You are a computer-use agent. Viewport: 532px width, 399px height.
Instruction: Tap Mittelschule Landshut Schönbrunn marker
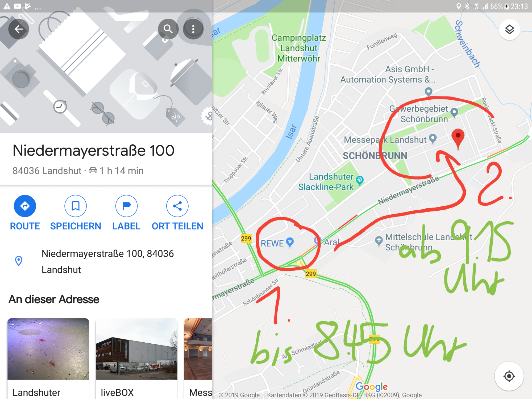tap(379, 241)
